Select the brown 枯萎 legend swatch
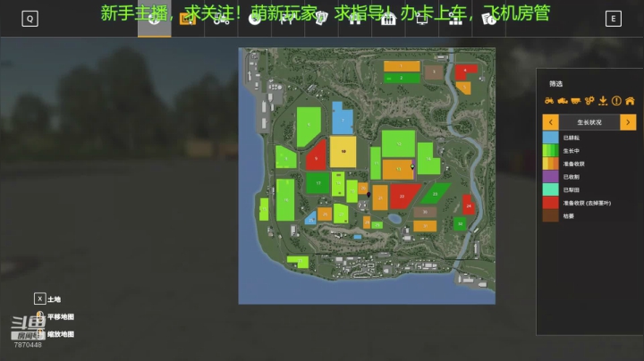 550,215
